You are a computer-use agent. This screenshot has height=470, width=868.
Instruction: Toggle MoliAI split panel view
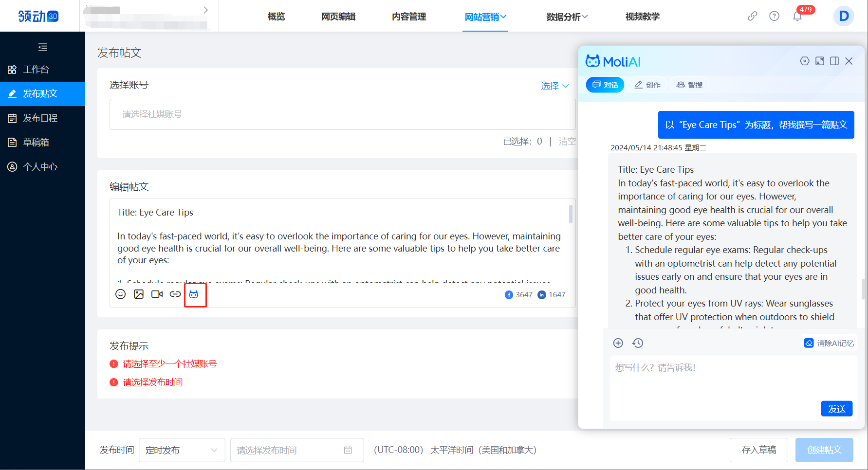pyautogui.click(x=834, y=61)
